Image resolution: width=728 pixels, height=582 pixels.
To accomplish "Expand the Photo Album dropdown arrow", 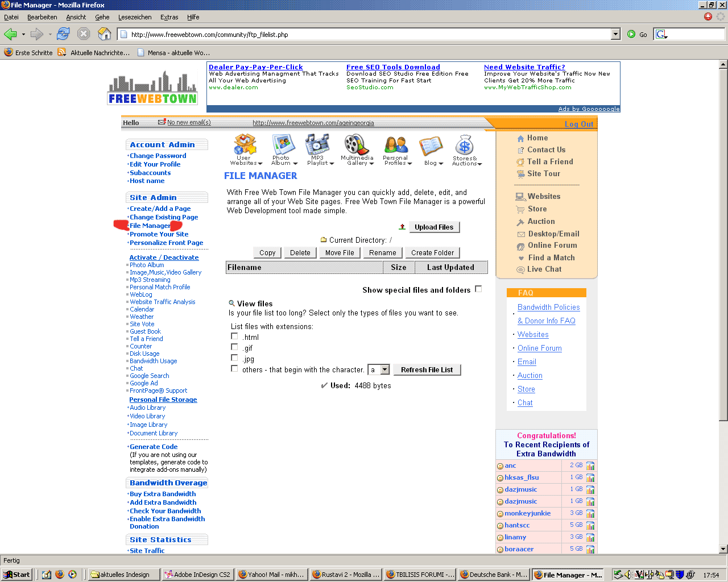I will (295, 164).
